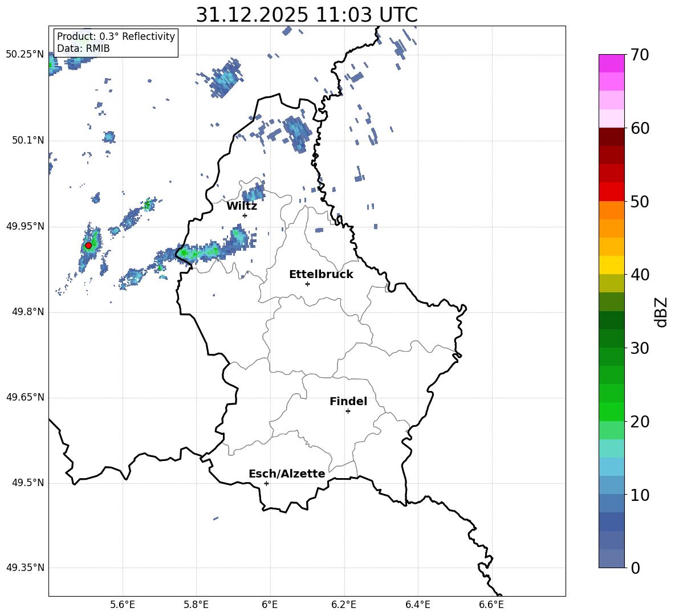Click the 5.6°E longitude label
The image size is (675, 616).
tap(123, 605)
